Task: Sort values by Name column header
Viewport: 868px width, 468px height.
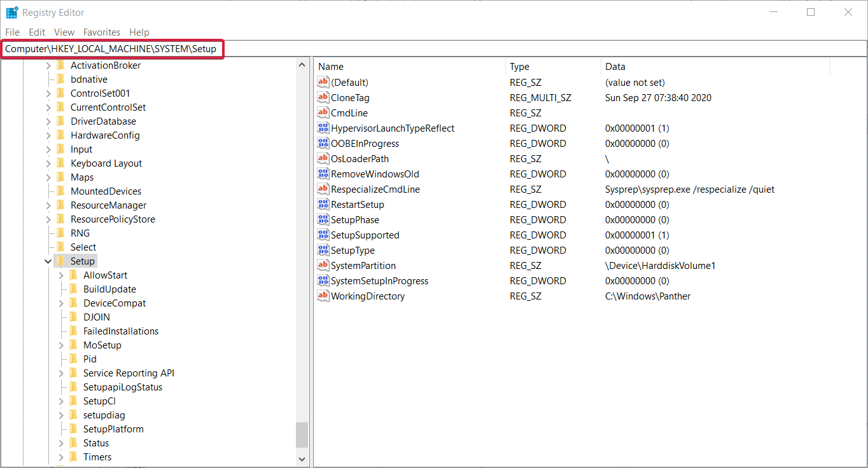Action: [410, 67]
